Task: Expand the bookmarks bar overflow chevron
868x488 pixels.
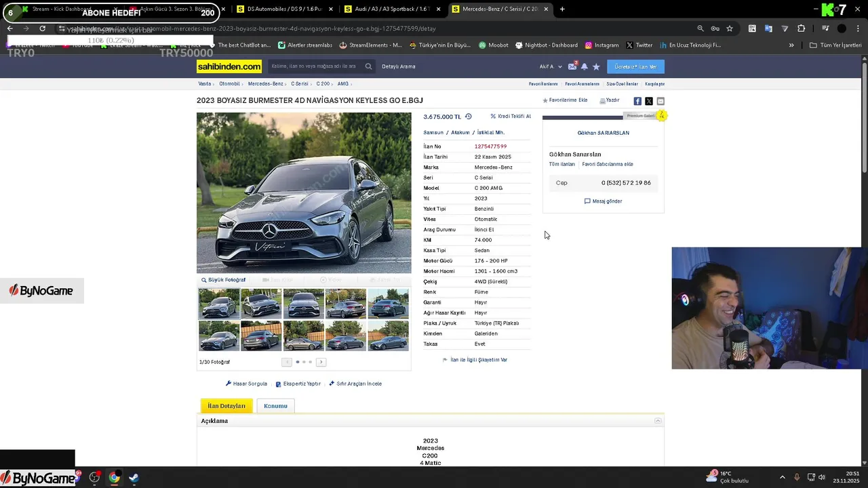Action: (x=791, y=45)
